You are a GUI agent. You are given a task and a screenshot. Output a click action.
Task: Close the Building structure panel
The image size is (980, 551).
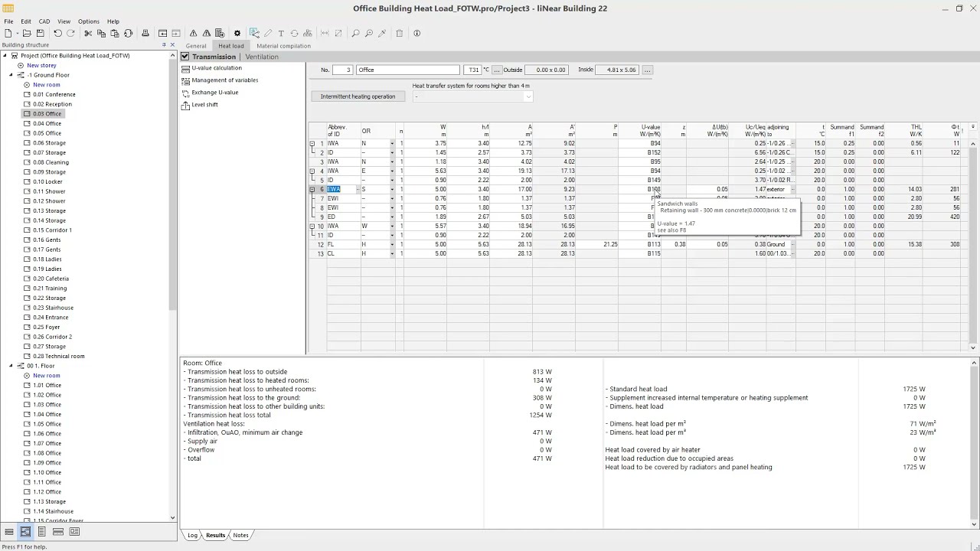coord(171,44)
